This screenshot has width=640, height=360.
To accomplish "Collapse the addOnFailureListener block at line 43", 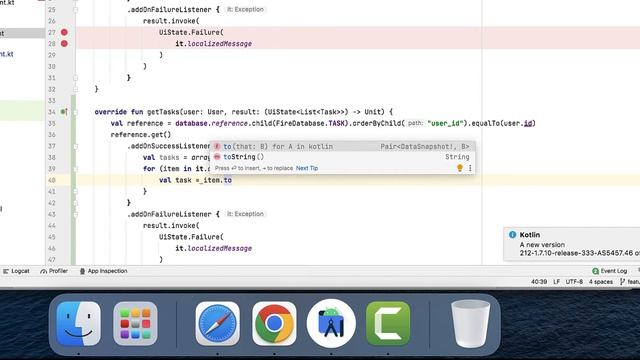I will tap(76, 214).
